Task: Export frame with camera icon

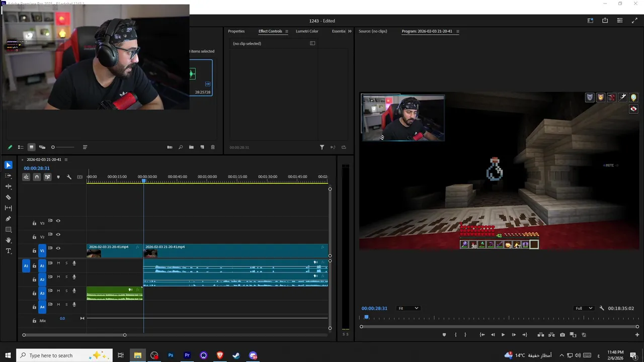Action: (562, 335)
